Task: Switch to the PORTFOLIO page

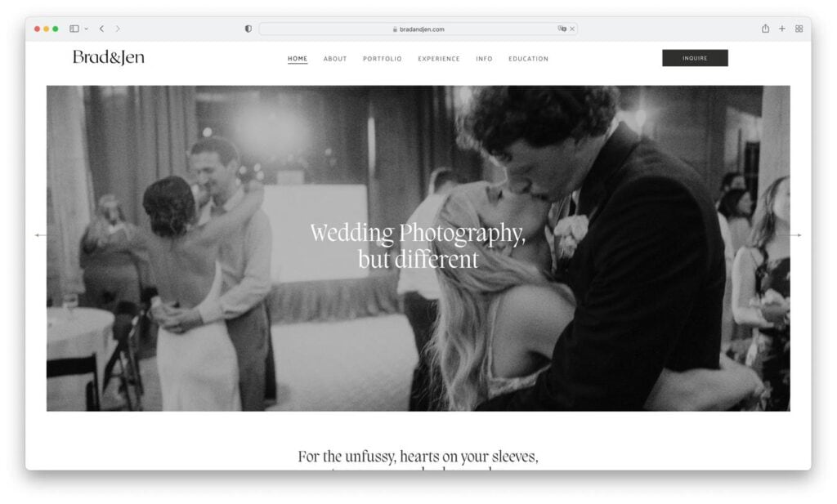Action: (382, 58)
